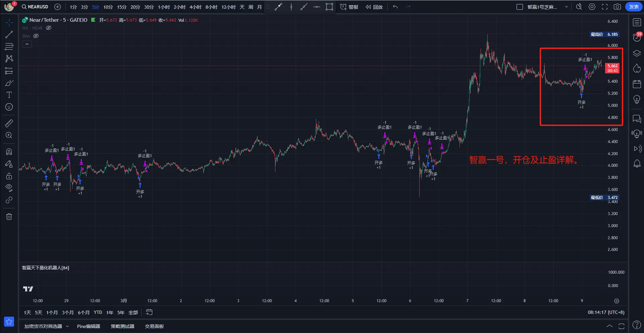Open the Pine编辑器 tab
The width and height of the screenshot is (644, 333).
[x=89, y=326]
